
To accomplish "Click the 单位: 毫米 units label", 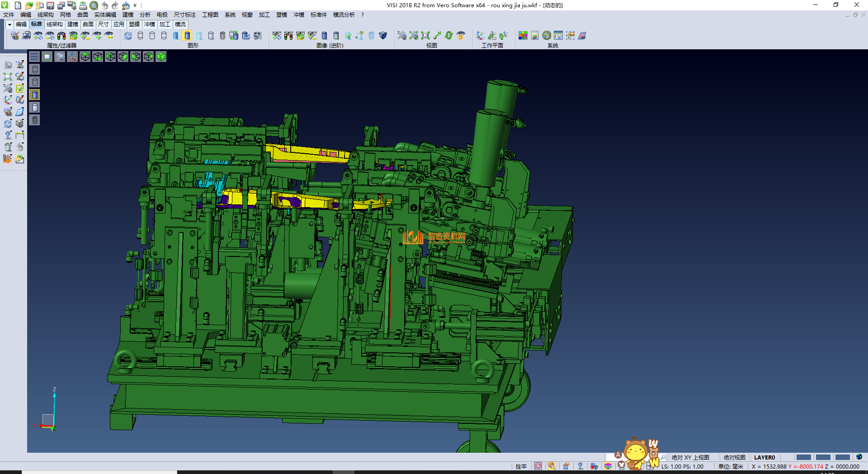I will (x=731, y=466).
